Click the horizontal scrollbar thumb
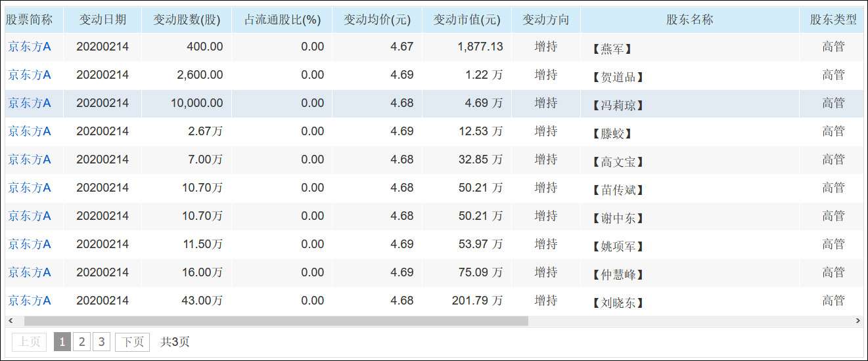The image size is (868, 361). [x=276, y=321]
